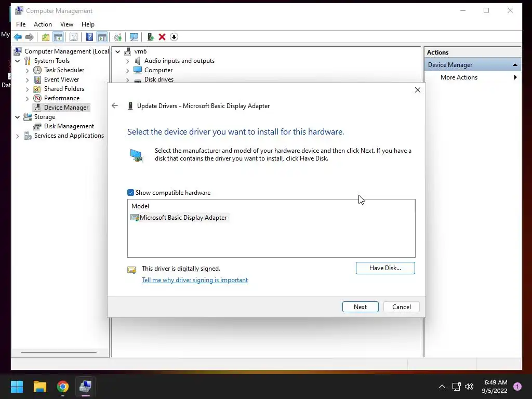
Task: Open Google Chrome from the taskbar
Action: click(x=63, y=387)
